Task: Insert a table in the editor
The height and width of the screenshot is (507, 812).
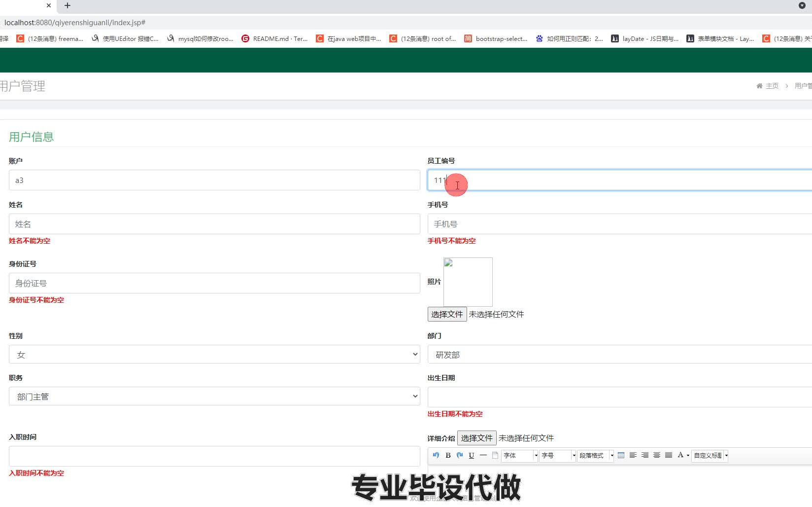Action: [x=621, y=455]
